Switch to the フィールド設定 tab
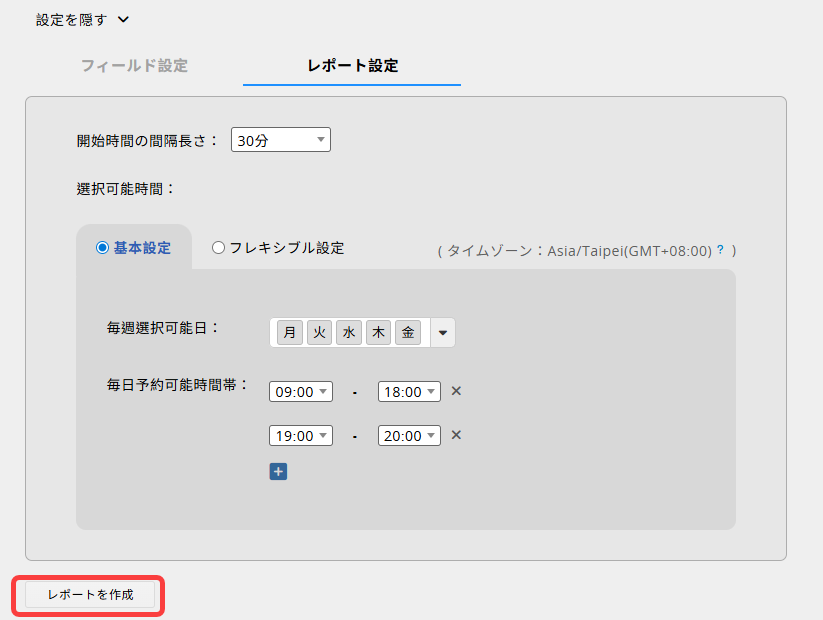The height and width of the screenshot is (620, 823). click(x=134, y=66)
